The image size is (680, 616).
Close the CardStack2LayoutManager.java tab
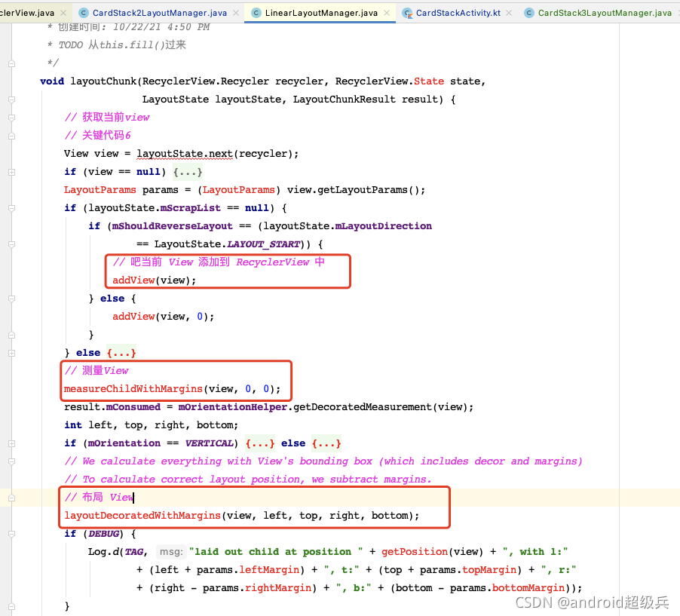tap(236, 13)
